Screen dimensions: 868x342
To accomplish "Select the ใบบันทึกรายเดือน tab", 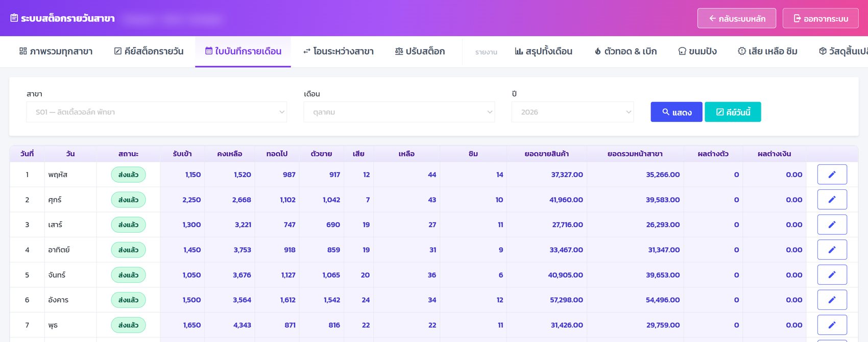I will pyautogui.click(x=243, y=52).
